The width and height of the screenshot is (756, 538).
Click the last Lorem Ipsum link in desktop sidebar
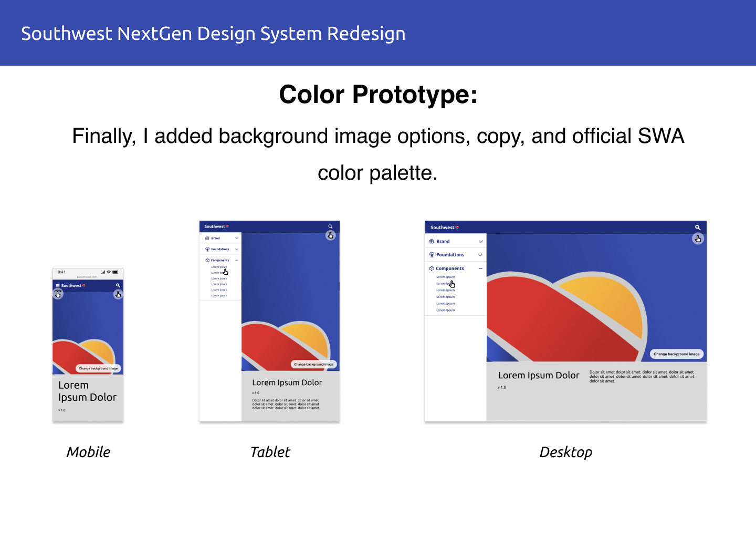pyautogui.click(x=446, y=311)
